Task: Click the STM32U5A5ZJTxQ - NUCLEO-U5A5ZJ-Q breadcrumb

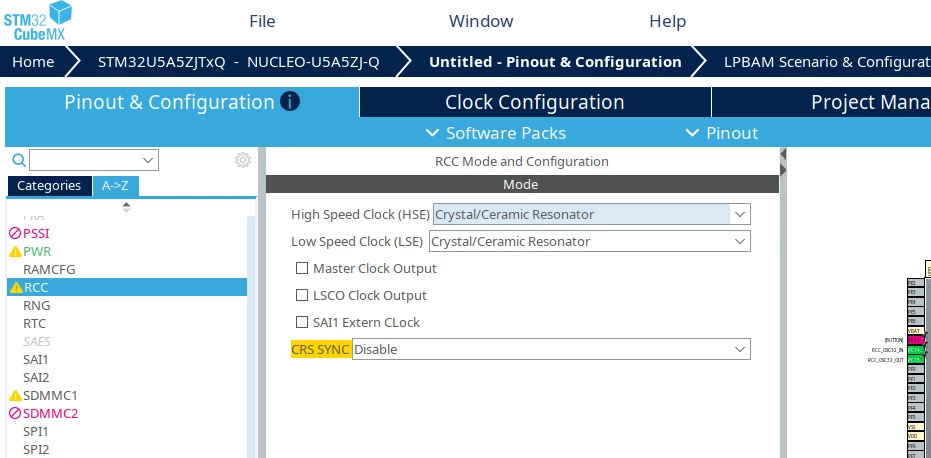Action: (239, 62)
